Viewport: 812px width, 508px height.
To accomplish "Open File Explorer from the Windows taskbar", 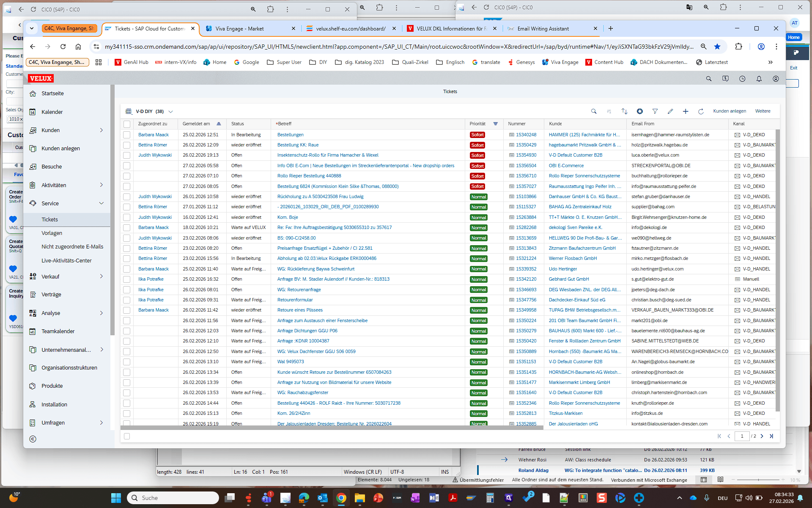I will tap(360, 498).
